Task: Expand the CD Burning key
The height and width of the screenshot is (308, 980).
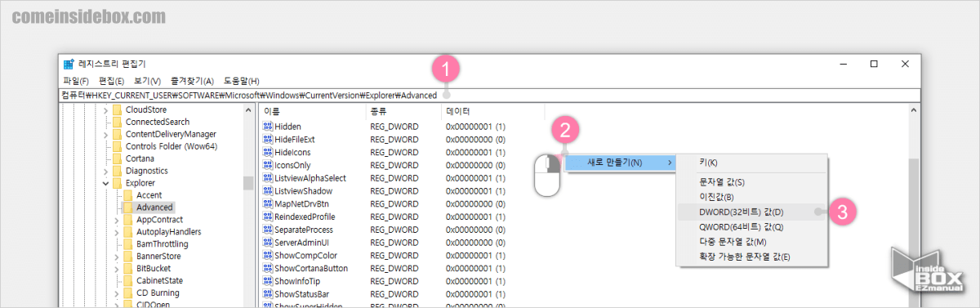Action: coord(116,292)
